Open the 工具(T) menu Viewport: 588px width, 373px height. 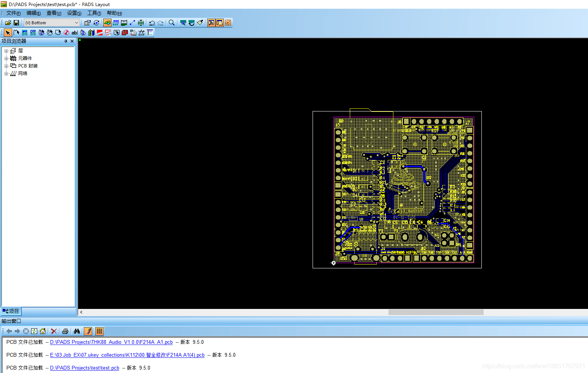[94, 13]
